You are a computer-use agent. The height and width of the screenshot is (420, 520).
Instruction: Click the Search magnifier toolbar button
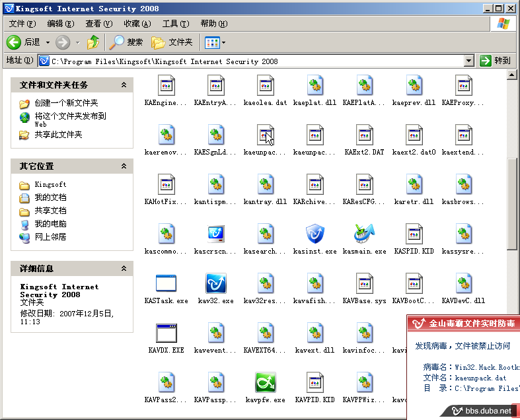click(x=126, y=42)
